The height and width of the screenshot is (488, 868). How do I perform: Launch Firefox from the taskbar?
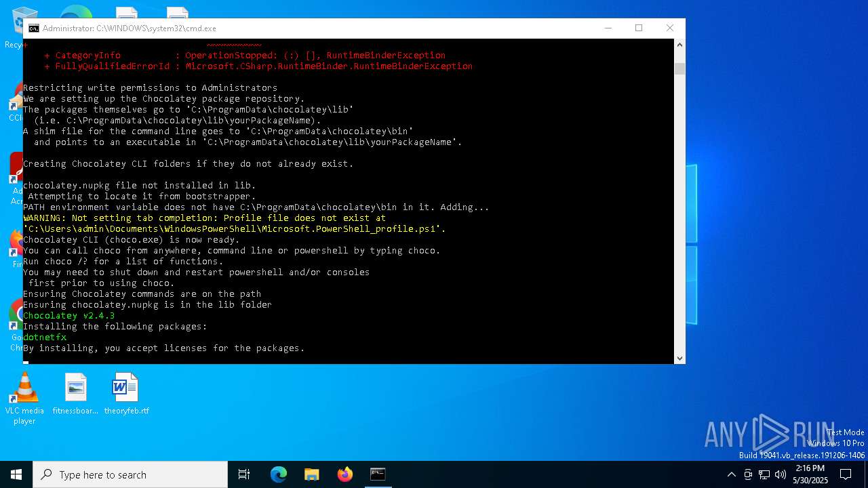(344, 474)
